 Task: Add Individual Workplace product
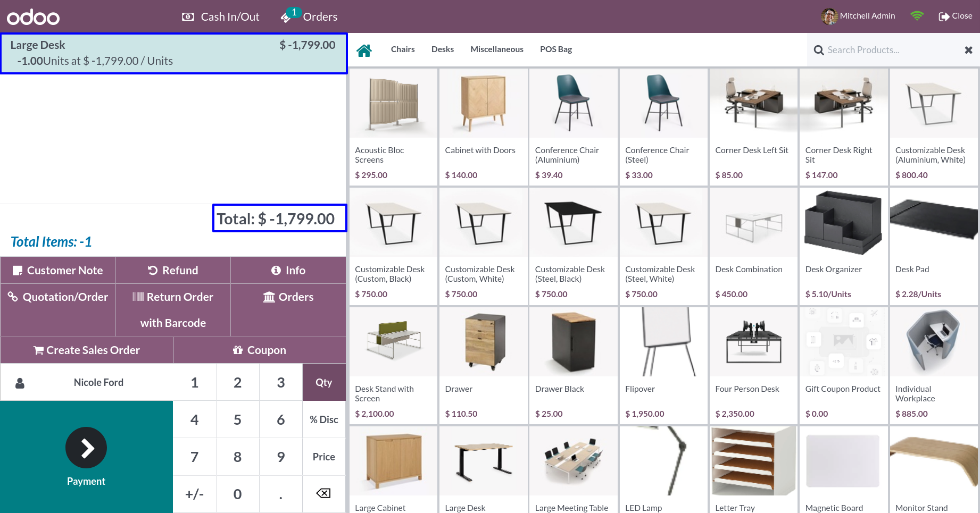[x=934, y=366]
